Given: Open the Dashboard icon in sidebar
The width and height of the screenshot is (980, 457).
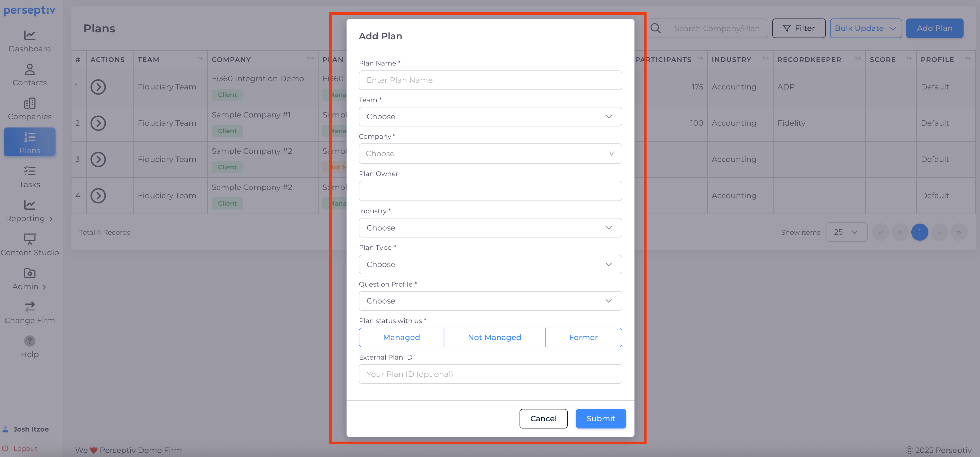Looking at the screenshot, I should [30, 35].
